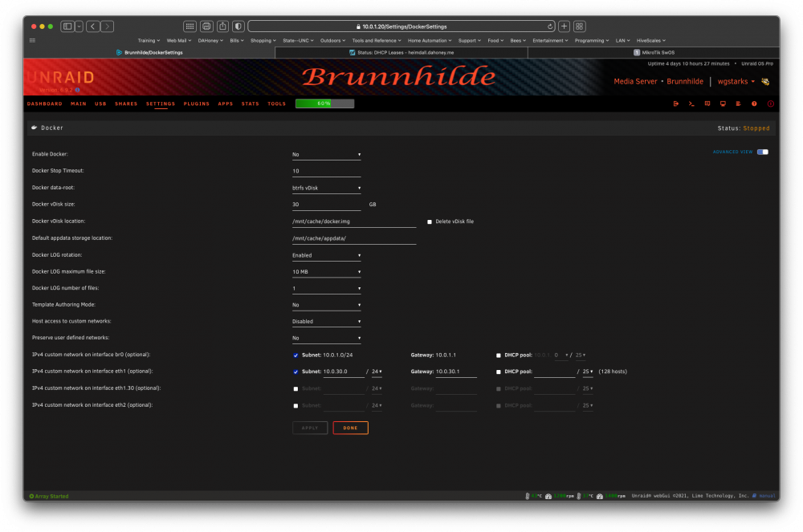Open the manual link icon in footer
This screenshot has width=803, height=532.
pyautogui.click(x=754, y=496)
